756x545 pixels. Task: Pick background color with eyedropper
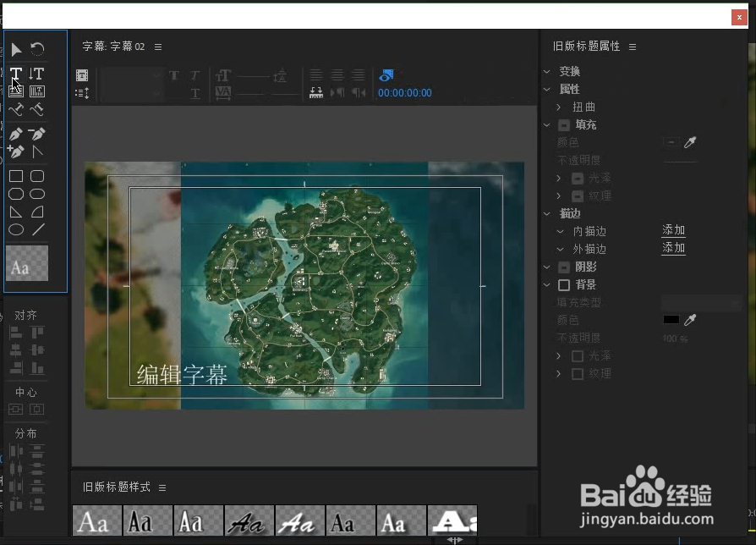pyautogui.click(x=690, y=320)
